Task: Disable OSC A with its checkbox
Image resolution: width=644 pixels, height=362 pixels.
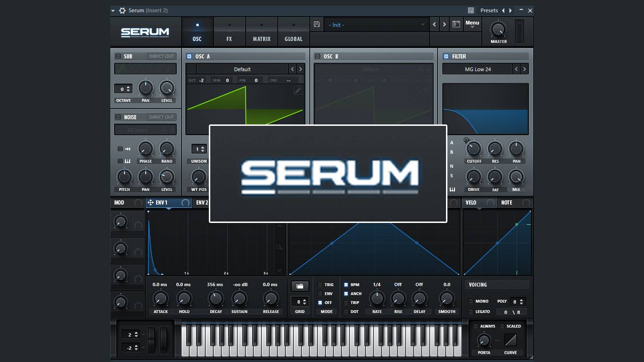Action: click(190, 56)
